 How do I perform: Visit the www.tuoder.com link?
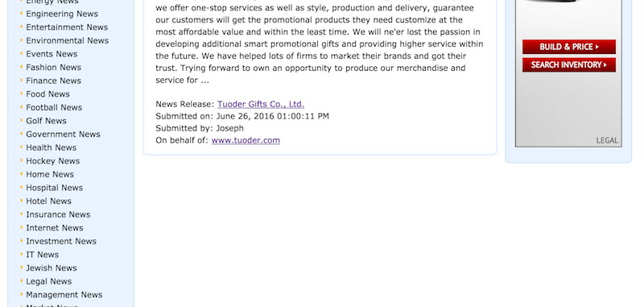coord(246,140)
